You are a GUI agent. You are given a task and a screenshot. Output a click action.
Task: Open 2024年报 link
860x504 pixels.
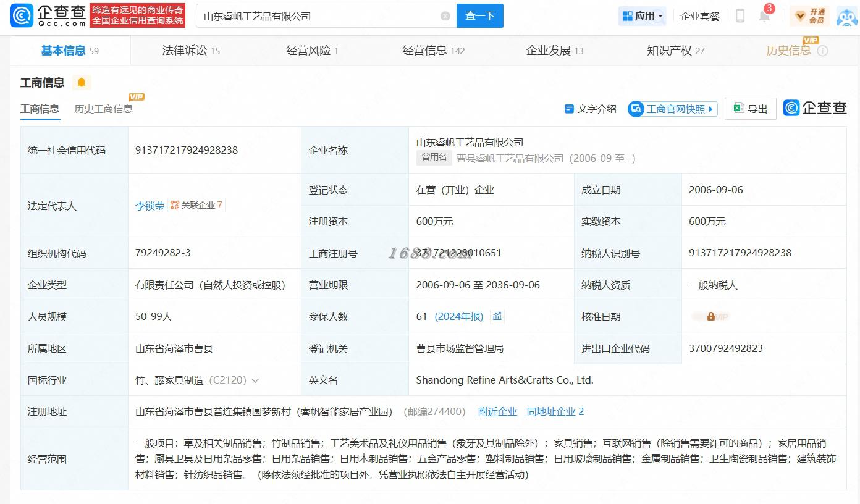[459, 316]
